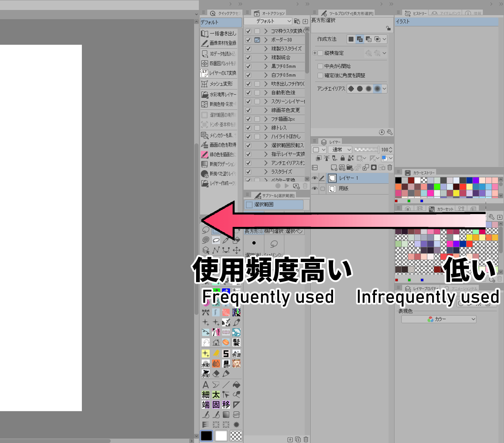504x443 pixels.
Task: Enable the 縦横指定 checkbox
Action: tap(320, 53)
